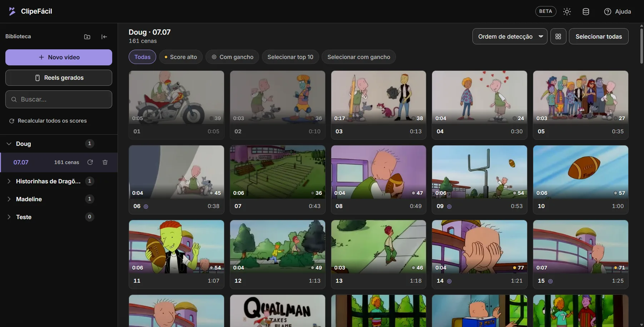Viewport: 644px width, 327px height.
Task: Open scene 05 group thumbnail
Action: coord(581,97)
